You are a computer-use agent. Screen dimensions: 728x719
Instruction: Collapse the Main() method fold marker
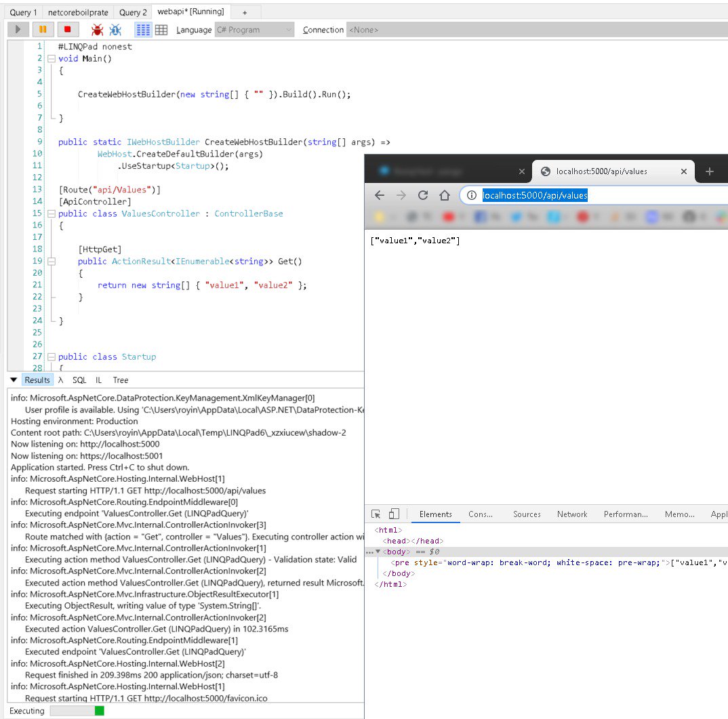point(52,59)
